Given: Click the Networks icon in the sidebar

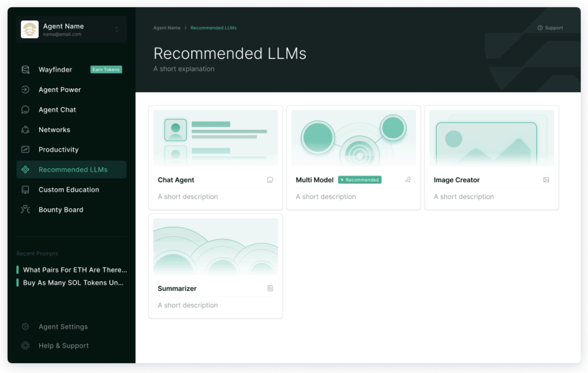Looking at the screenshot, I should coord(25,130).
